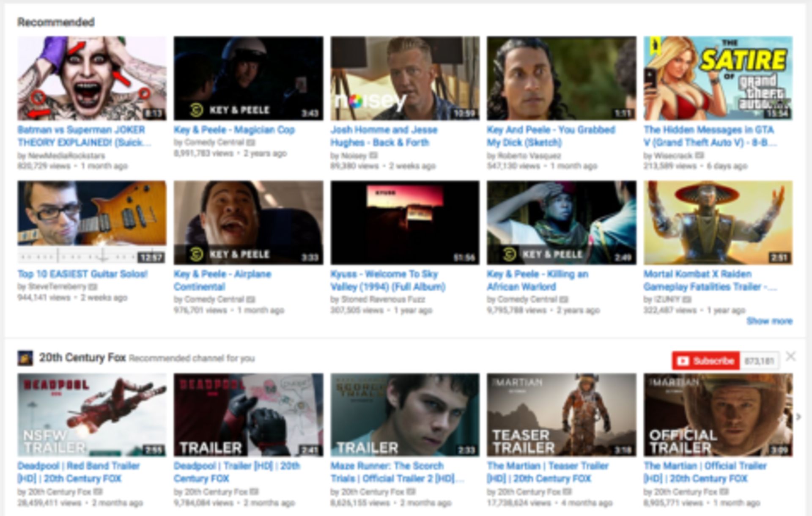View the subscriber count next to Subscribe
The image size is (812, 516).
tap(758, 361)
